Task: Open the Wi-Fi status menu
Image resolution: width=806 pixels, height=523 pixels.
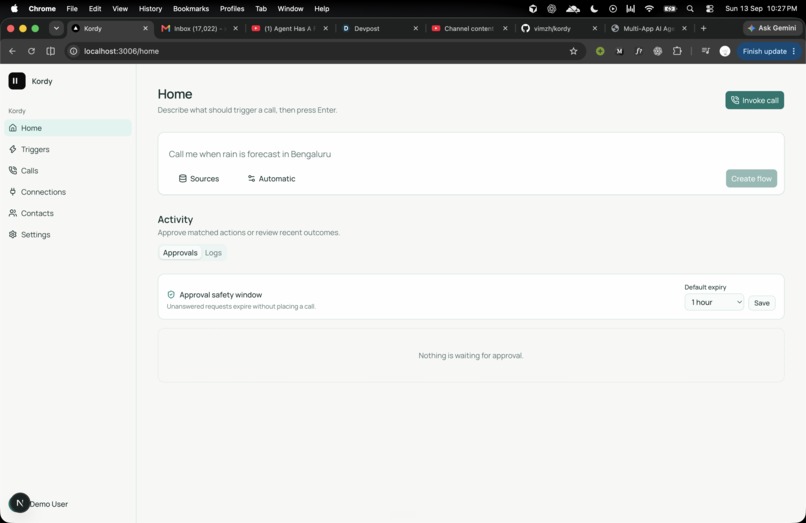Action: pyautogui.click(x=649, y=8)
